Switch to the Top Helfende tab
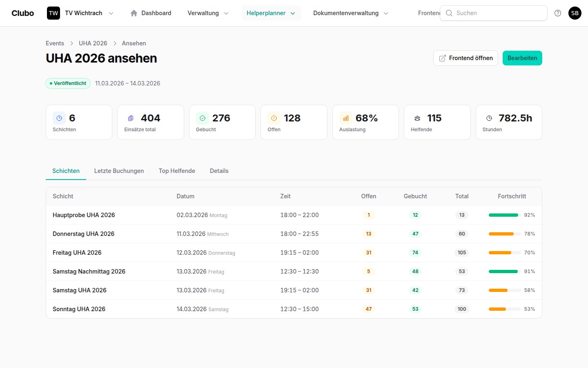The width and height of the screenshot is (588, 368). [x=177, y=171]
